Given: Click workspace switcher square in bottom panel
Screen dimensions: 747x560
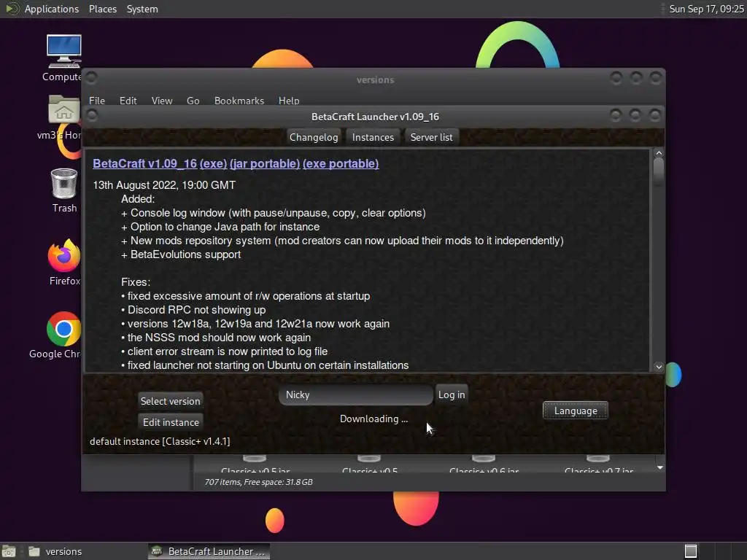Looking at the screenshot, I should pos(691,551).
